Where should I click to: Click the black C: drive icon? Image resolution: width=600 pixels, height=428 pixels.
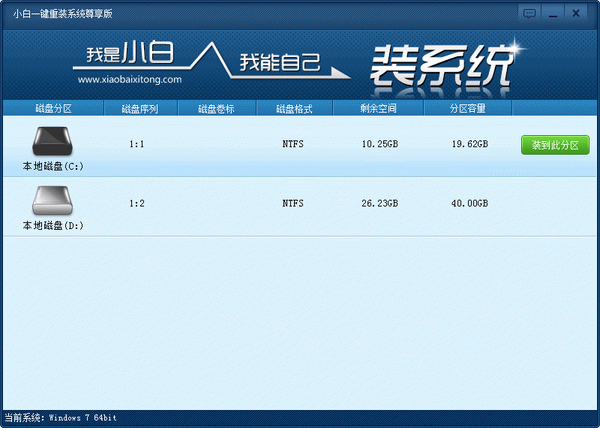coord(52,141)
